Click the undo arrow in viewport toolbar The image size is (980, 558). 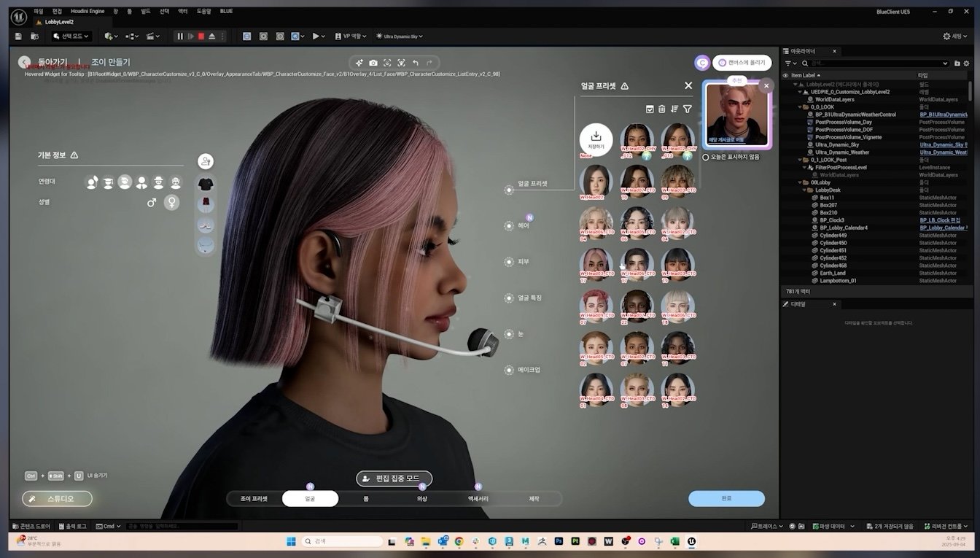click(x=416, y=63)
